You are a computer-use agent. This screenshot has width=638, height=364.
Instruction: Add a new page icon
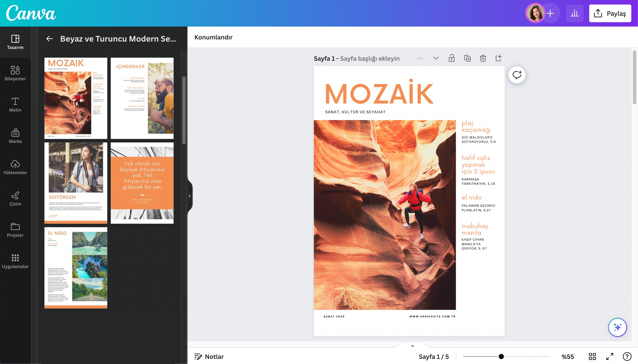(499, 58)
